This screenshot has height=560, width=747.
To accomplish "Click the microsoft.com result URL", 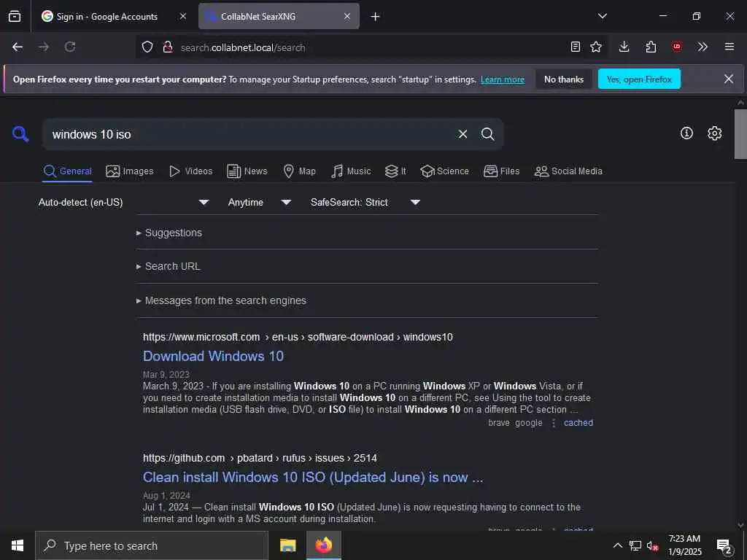I will 298,337.
